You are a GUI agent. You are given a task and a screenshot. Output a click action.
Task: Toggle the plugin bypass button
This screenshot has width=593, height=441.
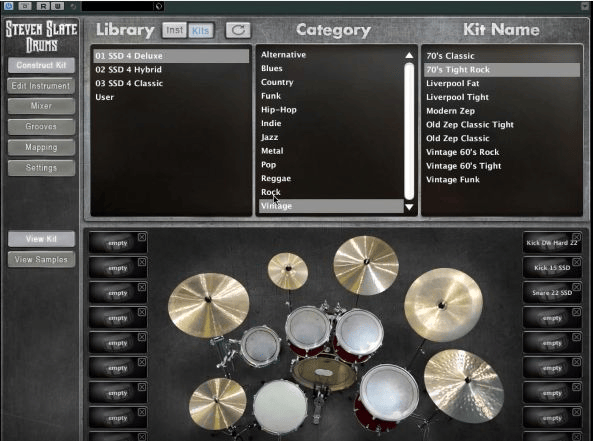coord(25,6)
